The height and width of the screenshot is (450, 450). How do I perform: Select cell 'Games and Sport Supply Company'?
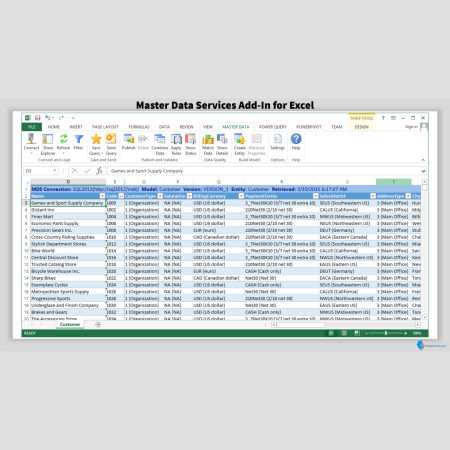[68, 203]
